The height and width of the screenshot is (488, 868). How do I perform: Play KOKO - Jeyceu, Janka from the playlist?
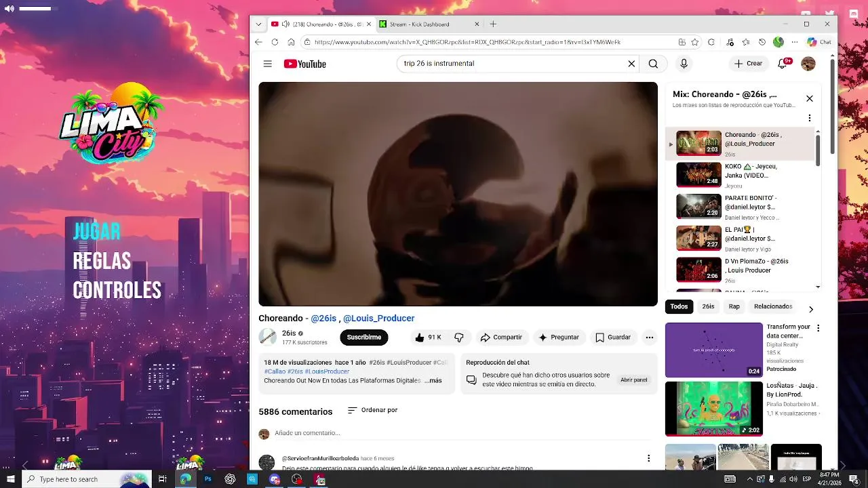[741, 175]
